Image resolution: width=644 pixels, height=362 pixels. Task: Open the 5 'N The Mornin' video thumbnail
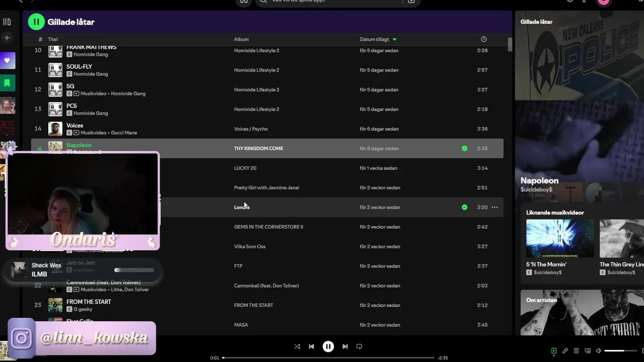tap(560, 238)
